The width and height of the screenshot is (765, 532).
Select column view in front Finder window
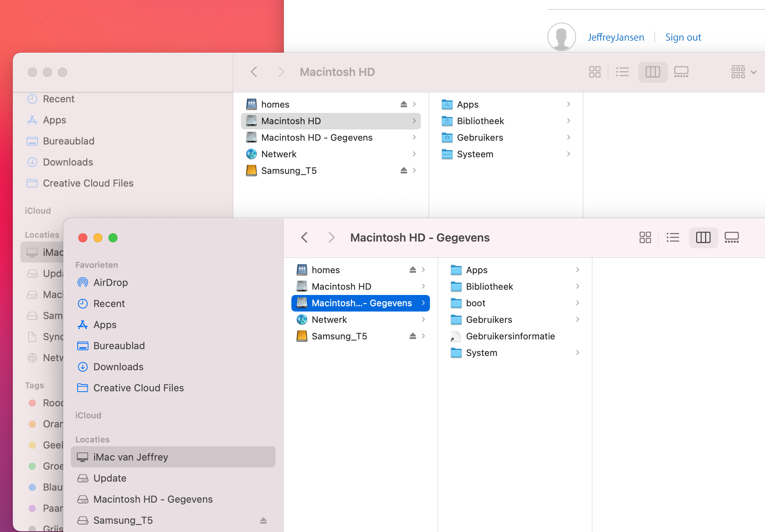pyautogui.click(x=703, y=237)
